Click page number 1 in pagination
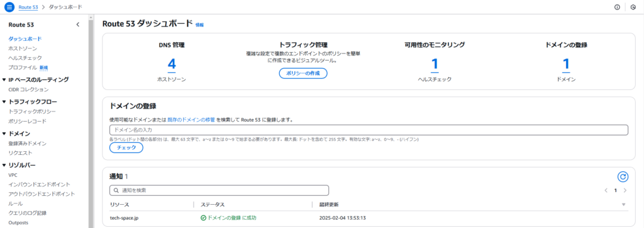The image size is (644, 228). coord(615,191)
